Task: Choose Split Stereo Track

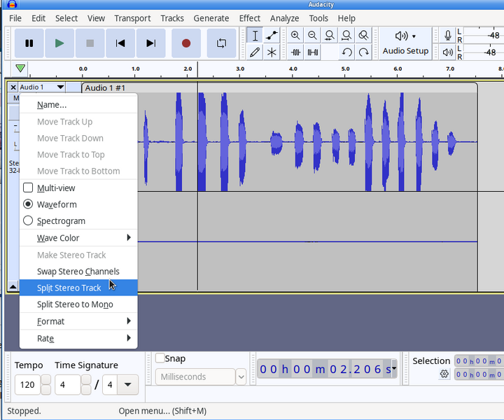Action: pyautogui.click(x=78, y=288)
